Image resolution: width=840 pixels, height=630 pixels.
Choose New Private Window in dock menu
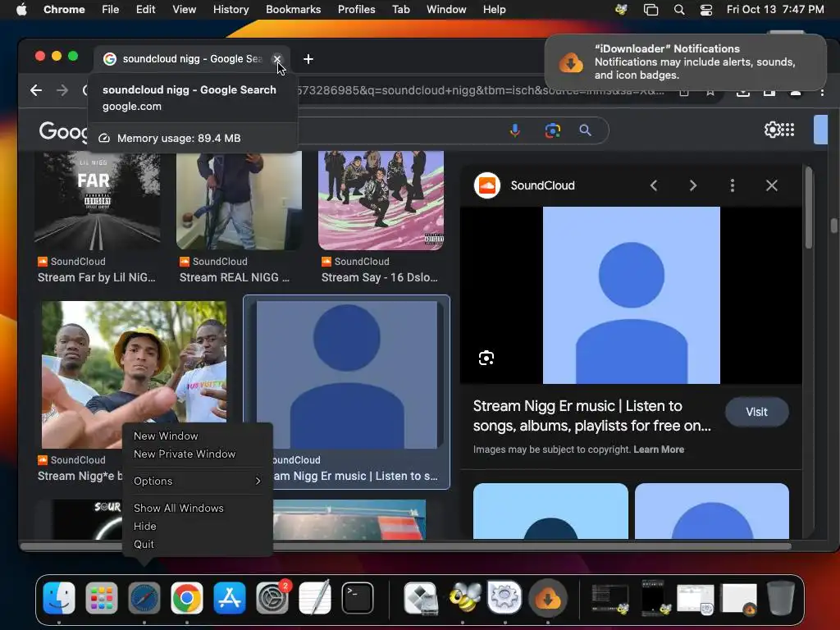point(185,454)
